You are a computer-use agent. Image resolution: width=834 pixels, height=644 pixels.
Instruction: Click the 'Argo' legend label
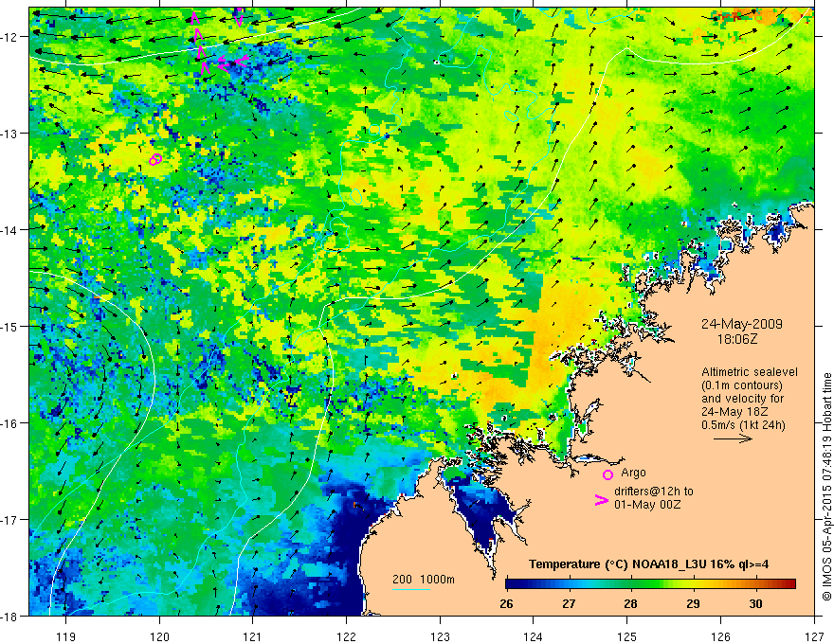coord(633,473)
